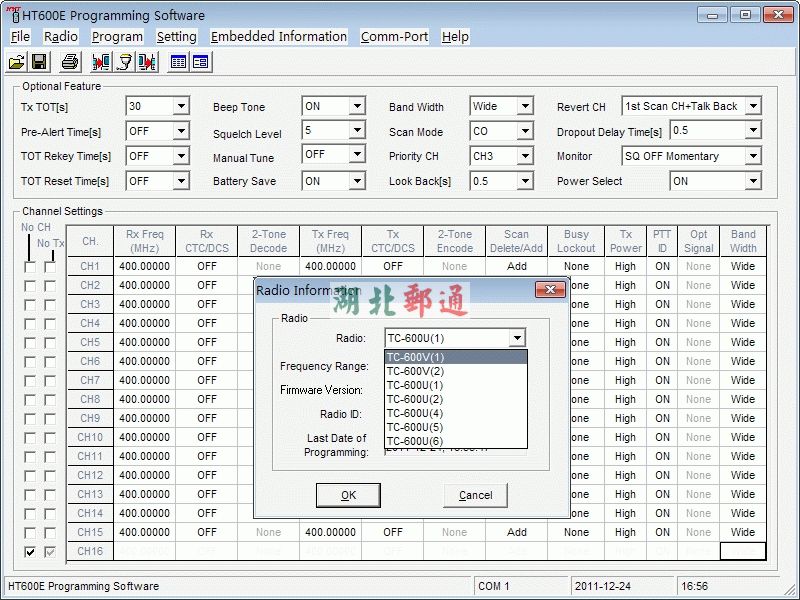Image resolution: width=800 pixels, height=600 pixels.
Task: Enable the No Tx checkbox for CH5
Action: point(50,343)
